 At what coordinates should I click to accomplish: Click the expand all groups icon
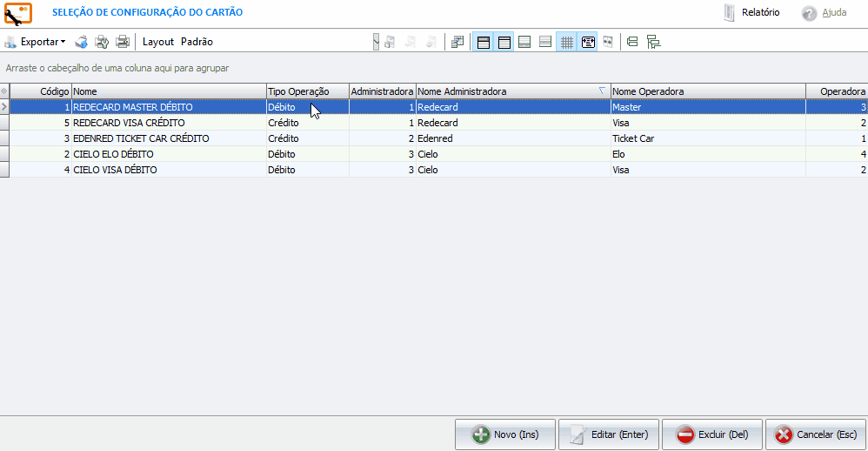point(653,42)
